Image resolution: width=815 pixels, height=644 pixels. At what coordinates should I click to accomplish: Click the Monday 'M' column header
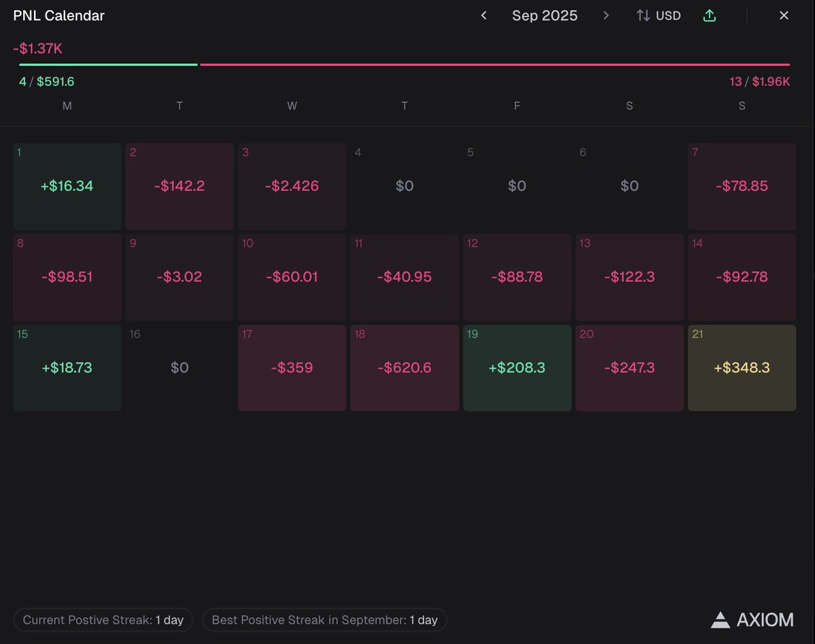(67, 106)
